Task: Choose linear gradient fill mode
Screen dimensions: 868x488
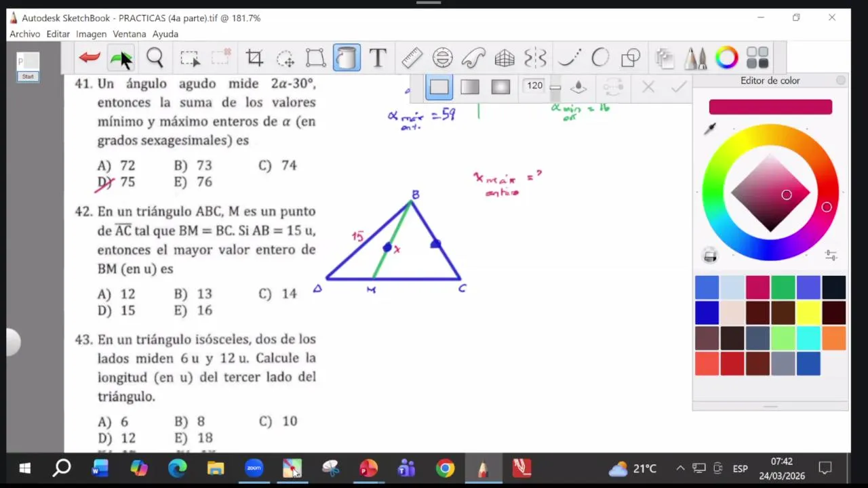Action: (x=470, y=87)
